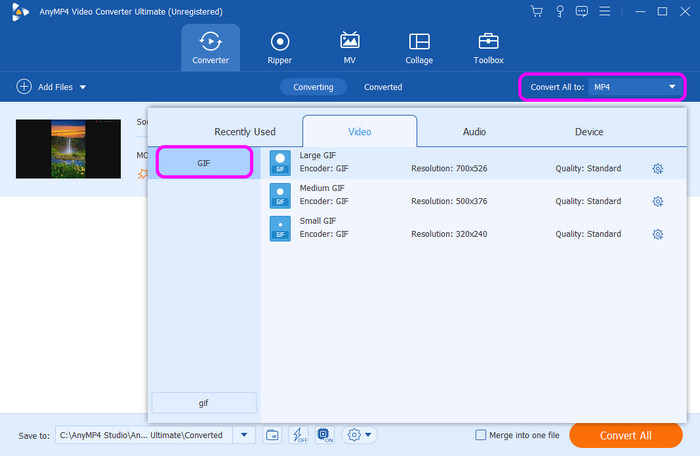Screen dimensions: 700x456
Task: Switch to the Video tab
Action: pyautogui.click(x=360, y=131)
